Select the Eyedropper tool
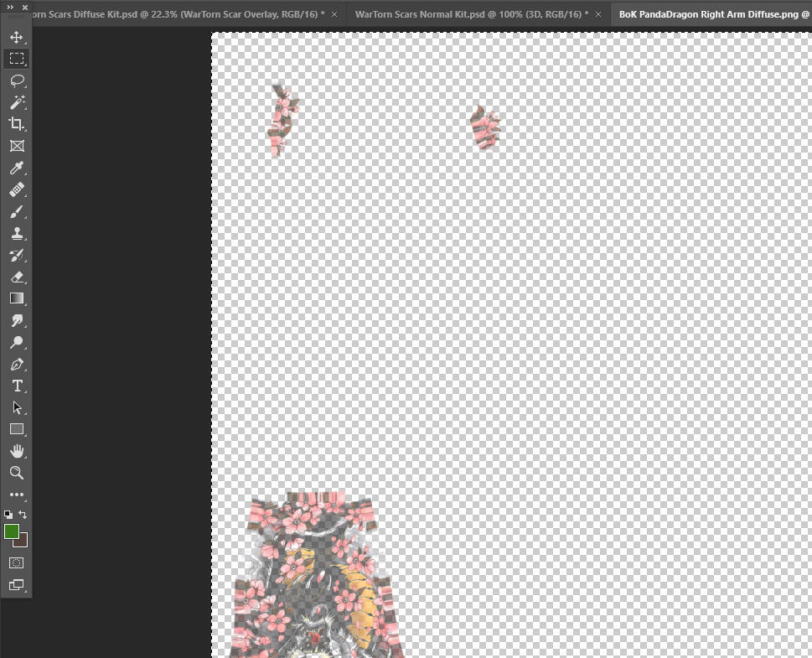812x658 pixels. click(17, 168)
